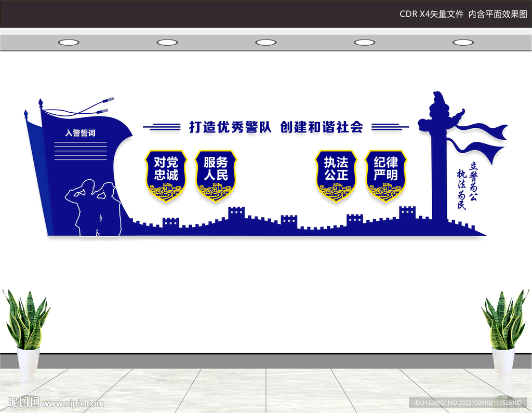Click the 对党忠诚 shield badge
Image resolution: width=532 pixels, height=413 pixels.
tap(166, 176)
